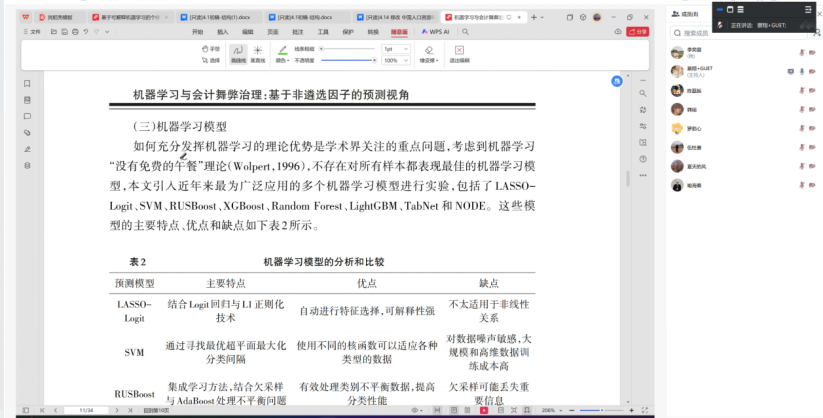Click the open folder icon in quick toolbar

[x=54, y=32]
